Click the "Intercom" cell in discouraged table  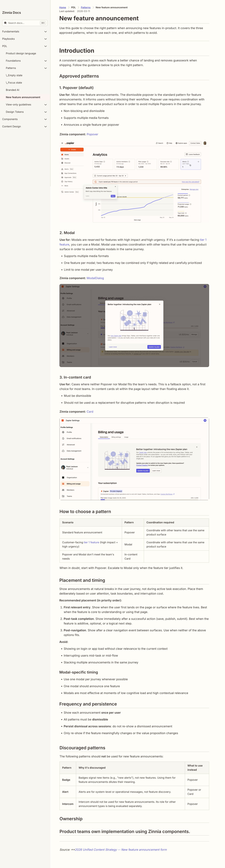68,804
